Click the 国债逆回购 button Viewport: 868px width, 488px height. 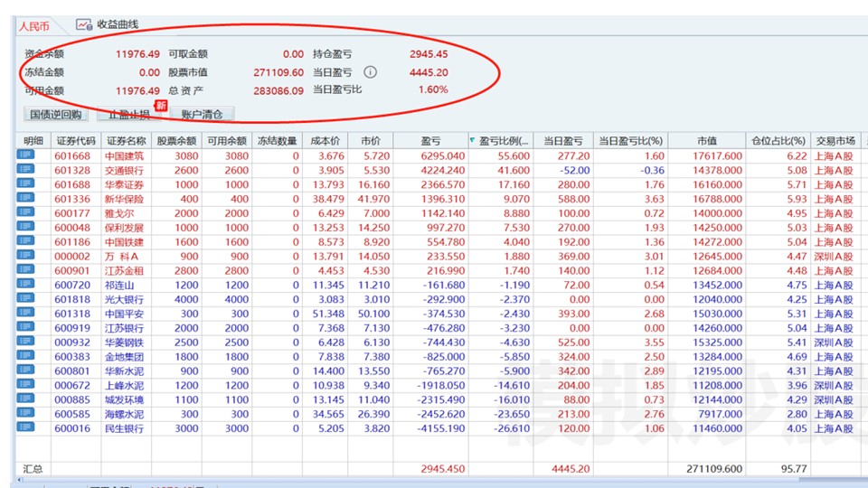point(55,115)
